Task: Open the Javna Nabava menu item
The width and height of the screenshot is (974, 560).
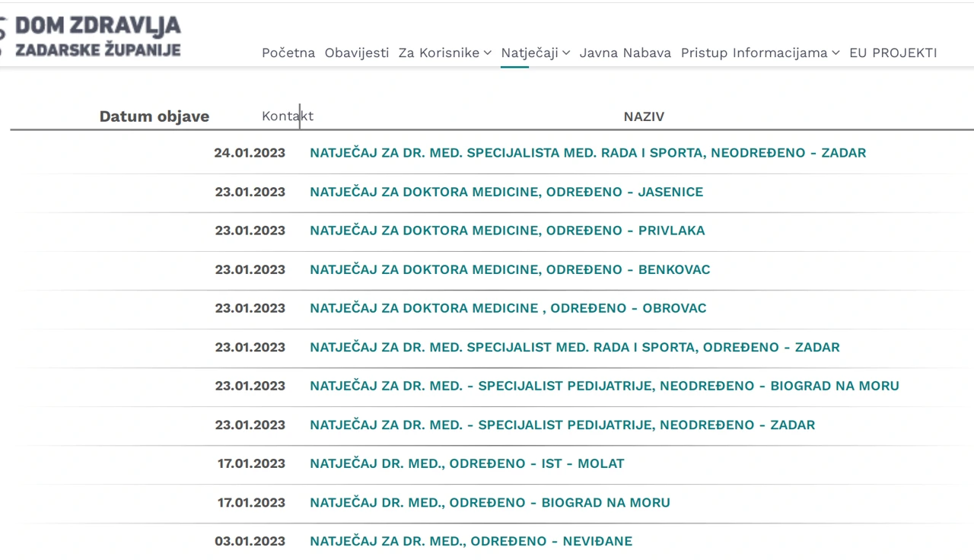Action: tap(625, 53)
